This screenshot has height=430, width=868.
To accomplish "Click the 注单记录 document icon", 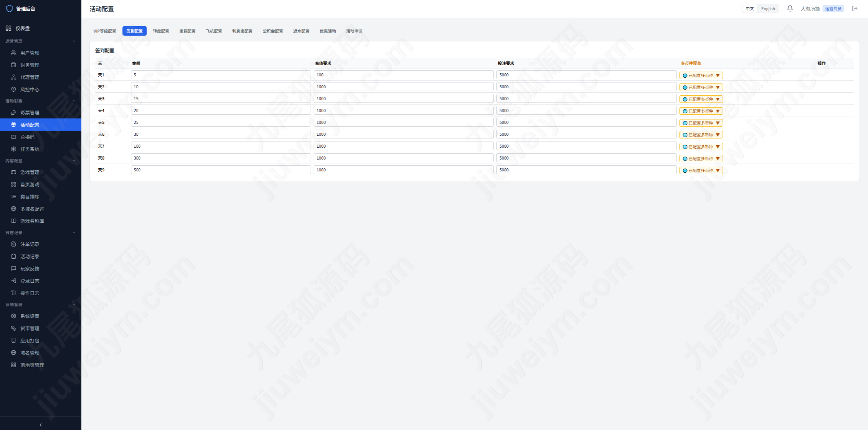I will tap(14, 244).
